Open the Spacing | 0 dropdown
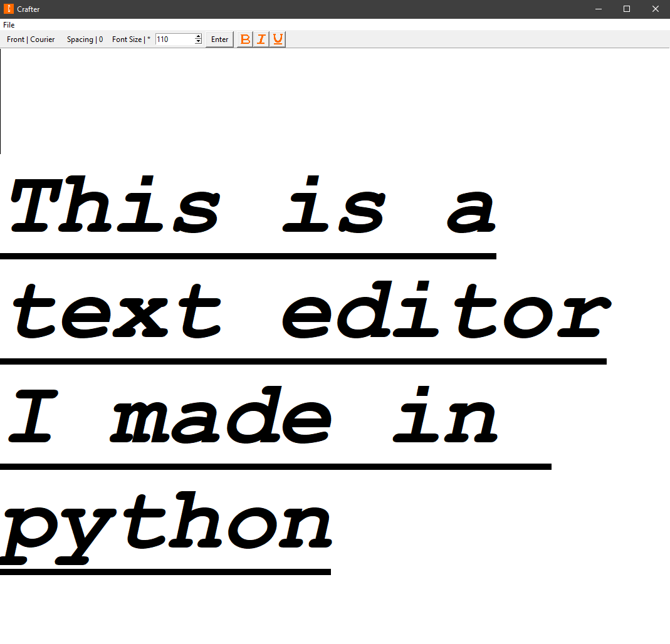Screen dimensions: 670x644 coord(85,39)
